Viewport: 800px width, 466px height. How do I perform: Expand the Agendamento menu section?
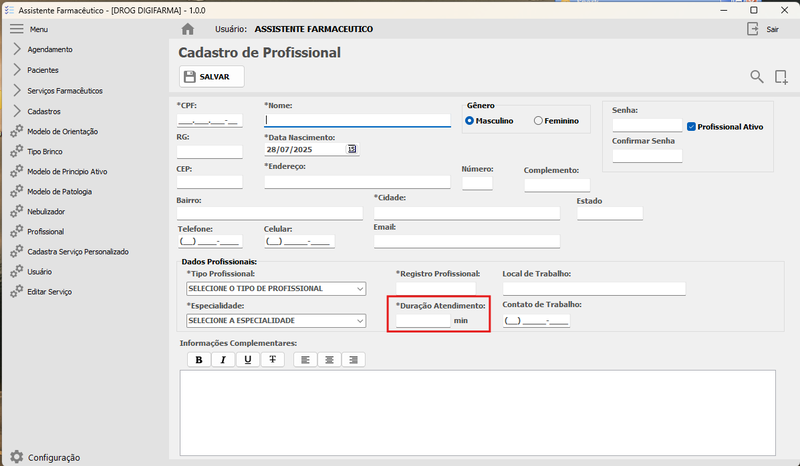pos(17,49)
